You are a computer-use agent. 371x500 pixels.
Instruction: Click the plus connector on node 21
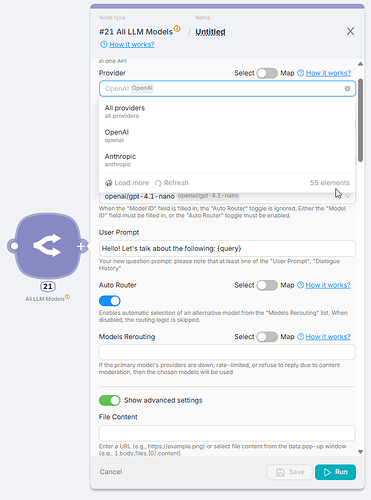[81, 246]
